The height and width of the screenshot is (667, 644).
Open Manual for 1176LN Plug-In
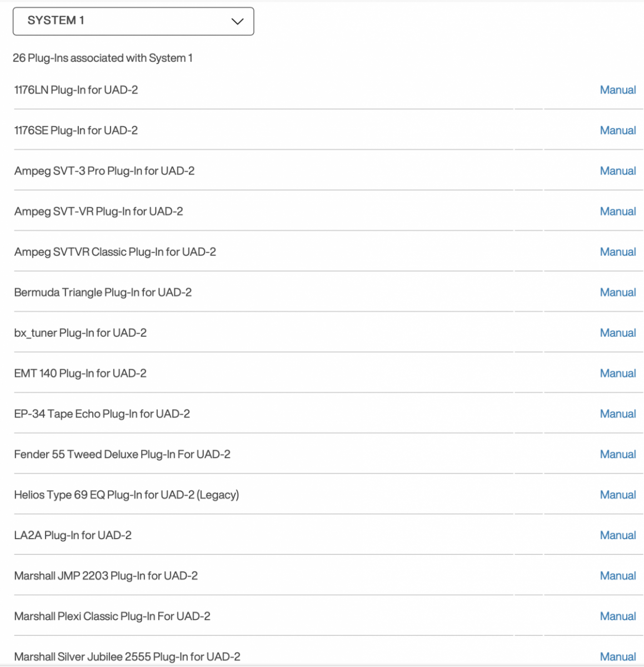(x=617, y=90)
